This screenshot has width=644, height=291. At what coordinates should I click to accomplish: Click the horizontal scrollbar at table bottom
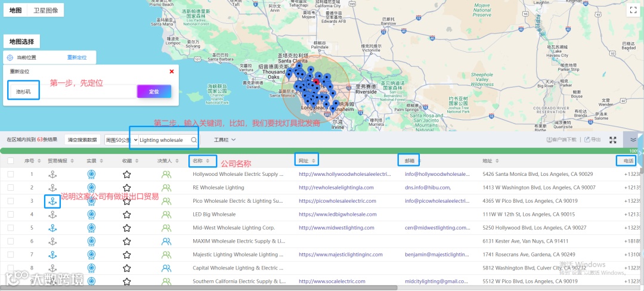[199, 288]
